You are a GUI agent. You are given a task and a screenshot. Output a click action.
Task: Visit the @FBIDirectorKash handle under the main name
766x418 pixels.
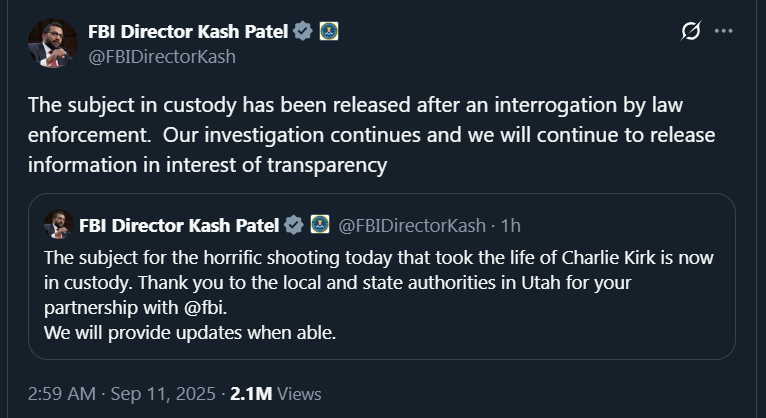(x=162, y=56)
